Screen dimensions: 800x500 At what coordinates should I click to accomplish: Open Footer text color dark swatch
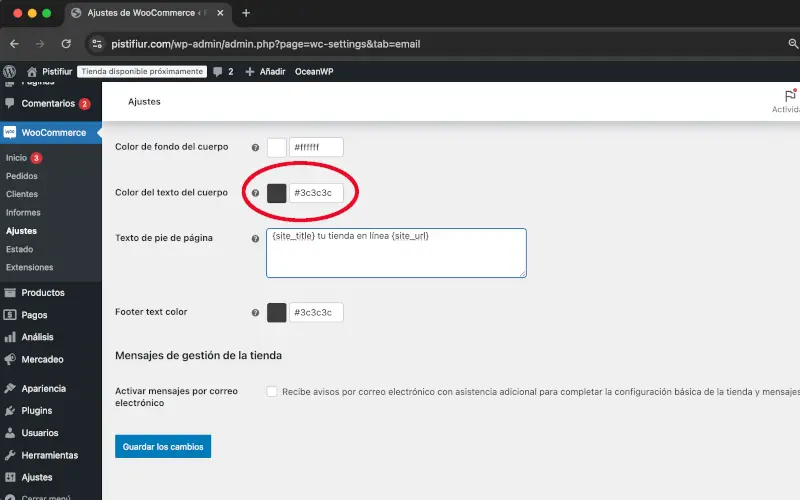(277, 312)
